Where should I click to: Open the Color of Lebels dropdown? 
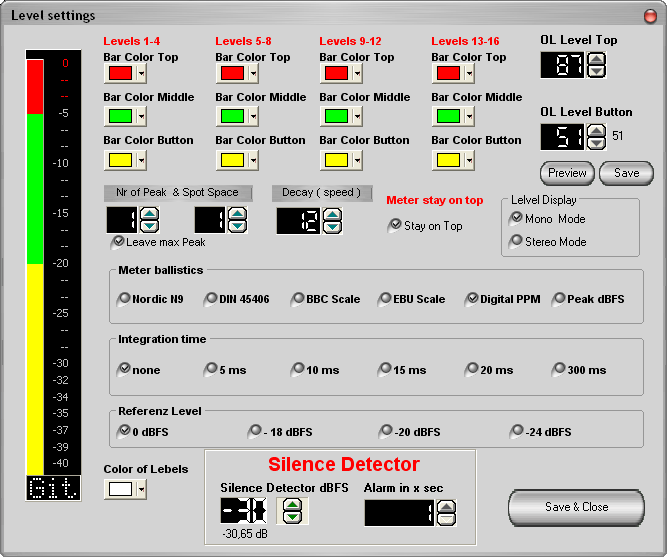point(141,490)
